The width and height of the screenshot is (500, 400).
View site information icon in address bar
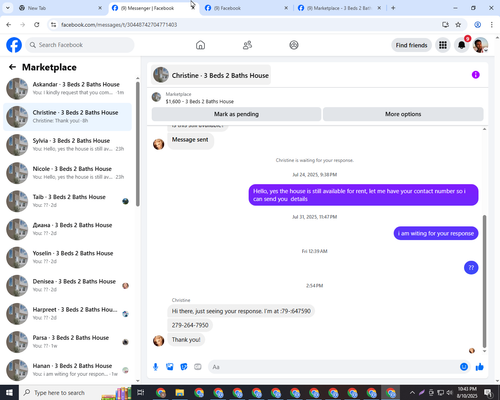(53, 25)
